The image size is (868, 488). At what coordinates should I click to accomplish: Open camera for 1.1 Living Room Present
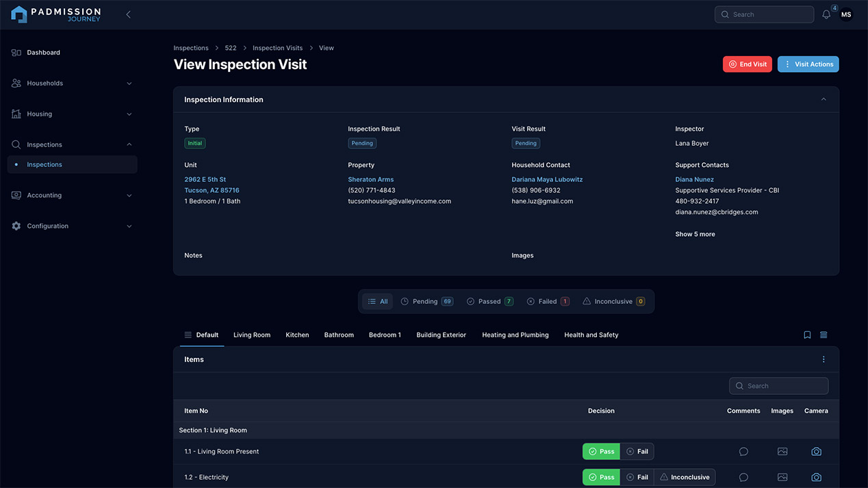pos(816,452)
